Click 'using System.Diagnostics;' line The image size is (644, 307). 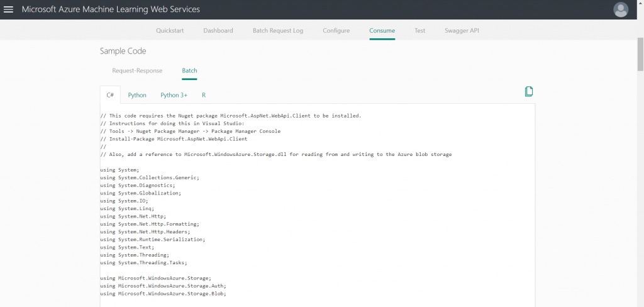(138, 186)
